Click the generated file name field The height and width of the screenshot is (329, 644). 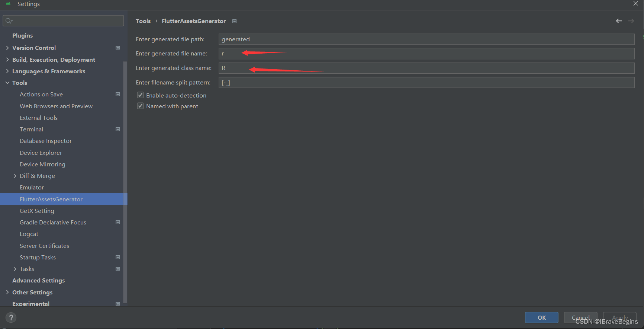[426, 54]
